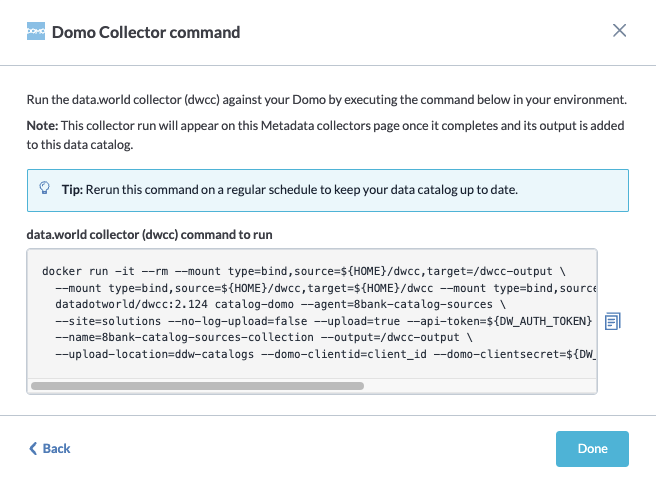Click the 'Run the data.world collector' sentence
The image size is (656, 480).
pos(327,100)
